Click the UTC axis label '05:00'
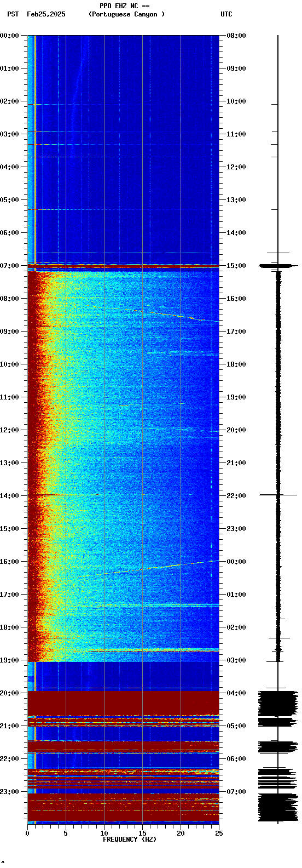Screen dimensions: 302x868 (236, 726)
